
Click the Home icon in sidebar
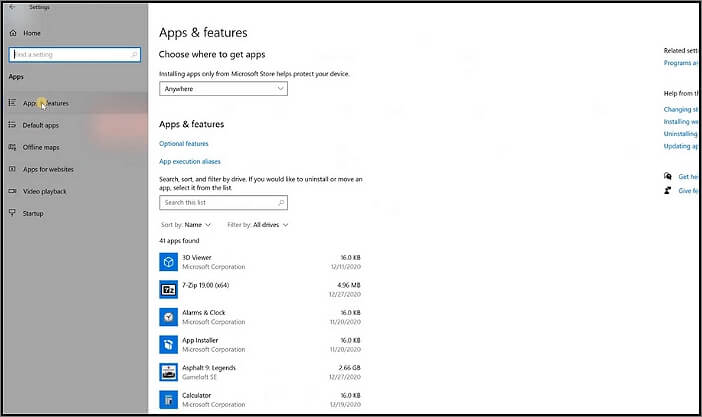tap(12, 33)
